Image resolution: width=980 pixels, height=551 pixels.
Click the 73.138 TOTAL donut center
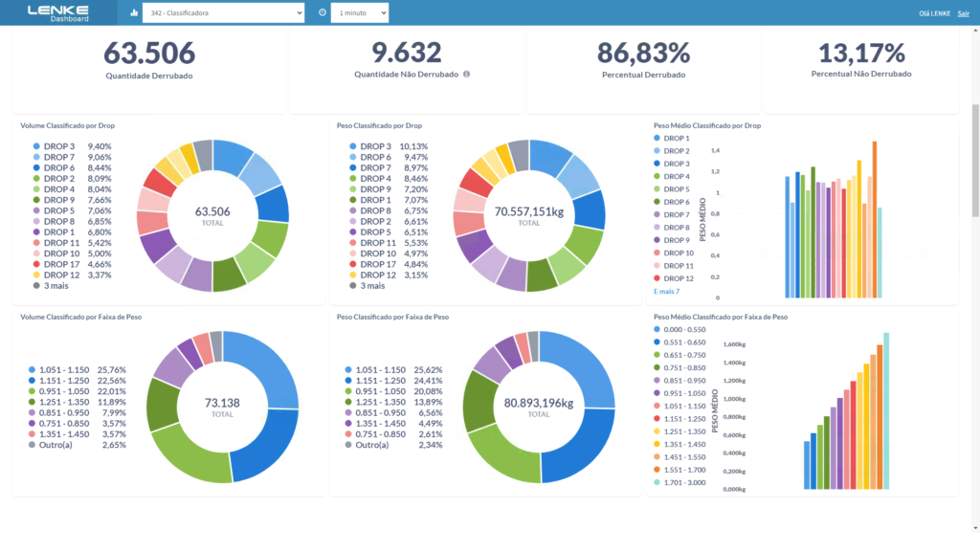coord(222,407)
